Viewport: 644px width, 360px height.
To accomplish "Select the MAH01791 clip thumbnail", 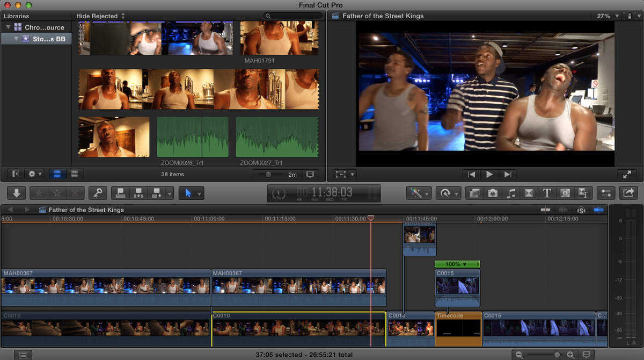I will pos(280,38).
